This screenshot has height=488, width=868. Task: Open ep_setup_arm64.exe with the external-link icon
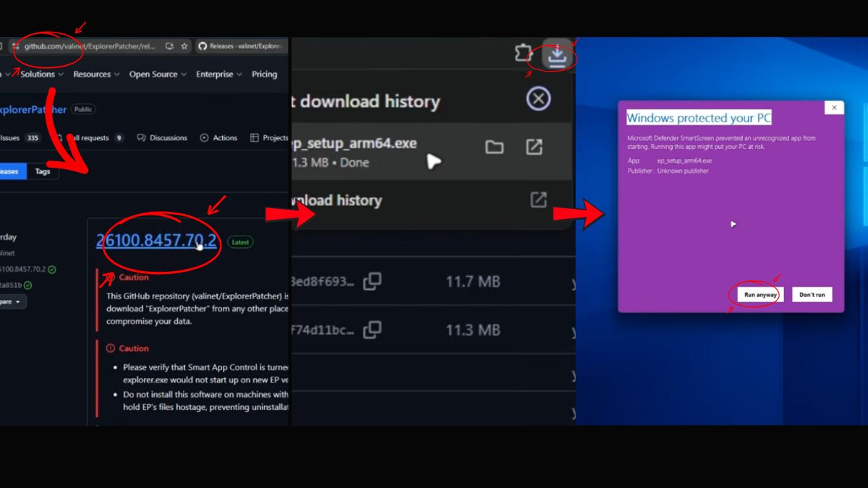(534, 147)
